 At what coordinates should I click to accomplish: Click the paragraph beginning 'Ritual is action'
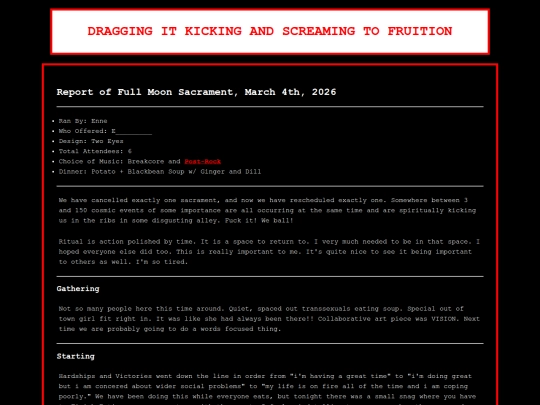pyautogui.click(x=270, y=252)
